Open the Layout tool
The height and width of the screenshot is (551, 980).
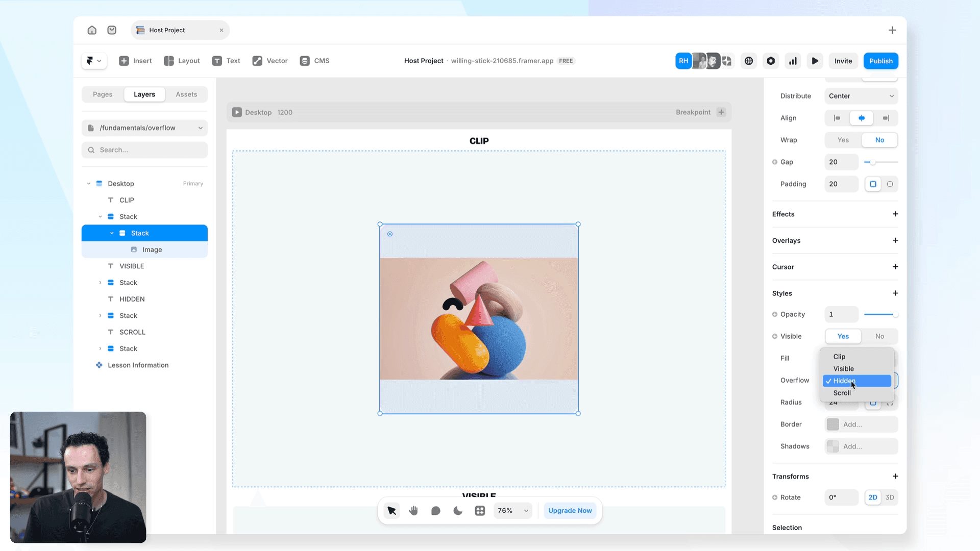(x=182, y=61)
